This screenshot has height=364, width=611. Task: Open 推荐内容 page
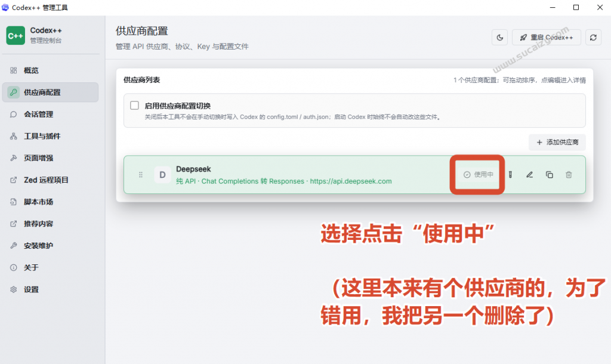(x=50, y=224)
